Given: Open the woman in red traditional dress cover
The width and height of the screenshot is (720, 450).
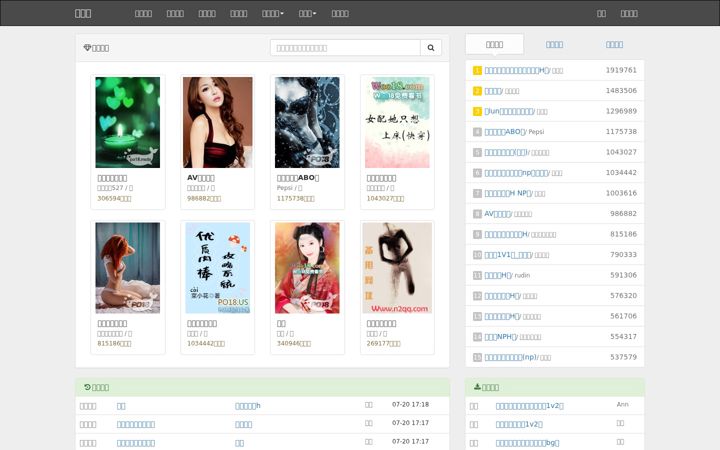Looking at the screenshot, I should pos(307,268).
